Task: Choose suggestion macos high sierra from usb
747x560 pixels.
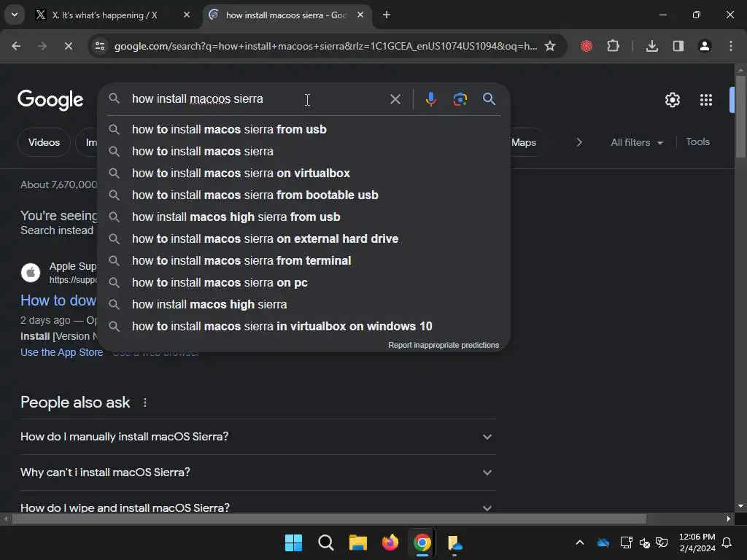Action: coord(303,217)
